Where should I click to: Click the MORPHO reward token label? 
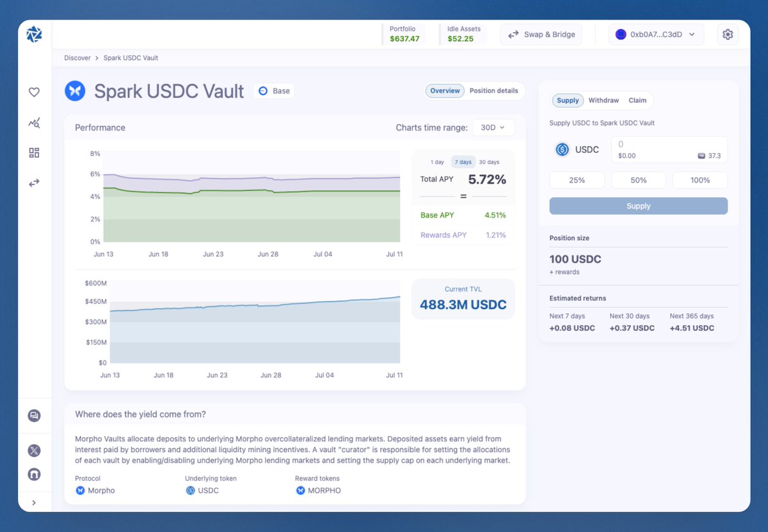(x=324, y=490)
